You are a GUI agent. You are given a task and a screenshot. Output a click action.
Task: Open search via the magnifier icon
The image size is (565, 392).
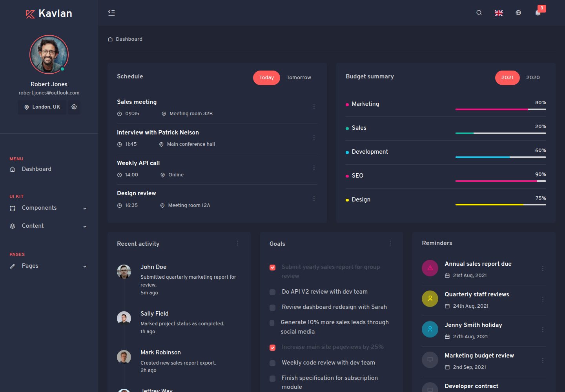coord(479,13)
